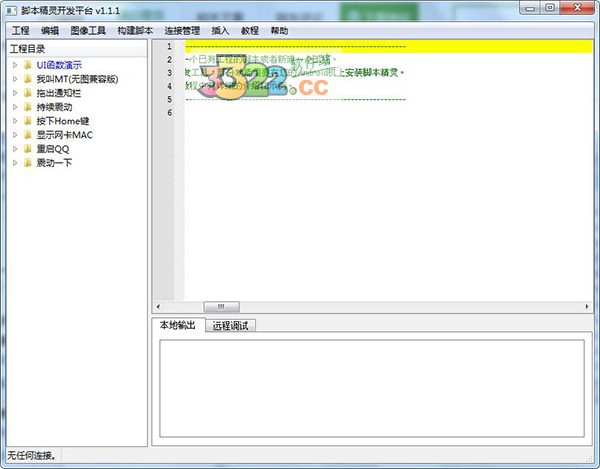
Task: Open the 构建脚本 menu
Action: 135,31
